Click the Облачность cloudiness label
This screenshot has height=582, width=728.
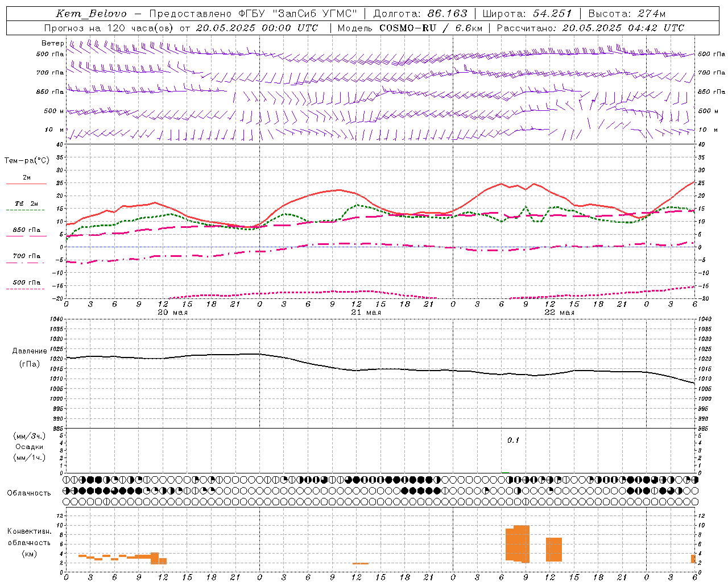coord(29,493)
